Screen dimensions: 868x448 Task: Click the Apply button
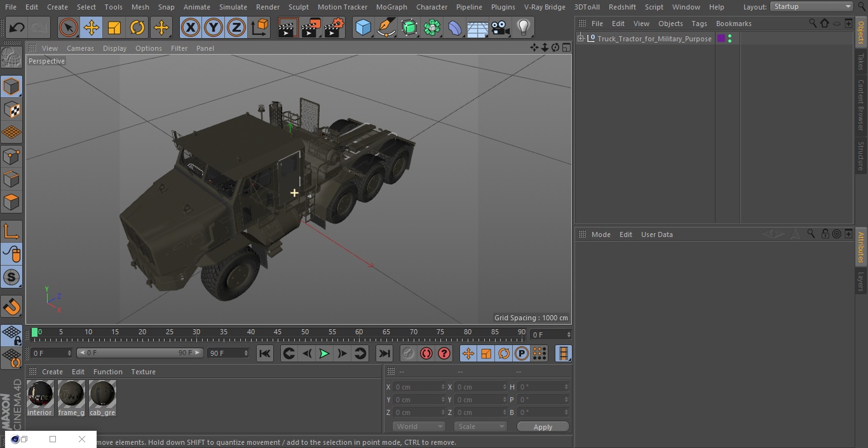(x=543, y=427)
